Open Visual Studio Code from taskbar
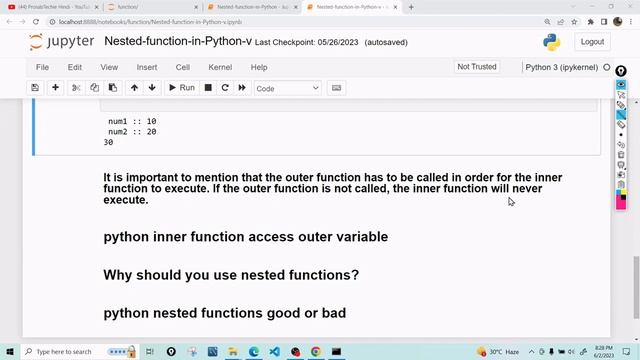 pos(275,351)
